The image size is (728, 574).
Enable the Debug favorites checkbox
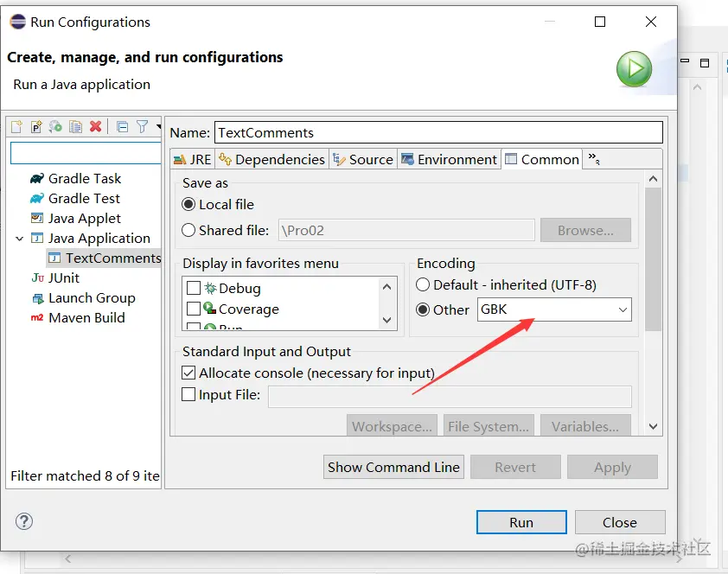click(x=194, y=288)
